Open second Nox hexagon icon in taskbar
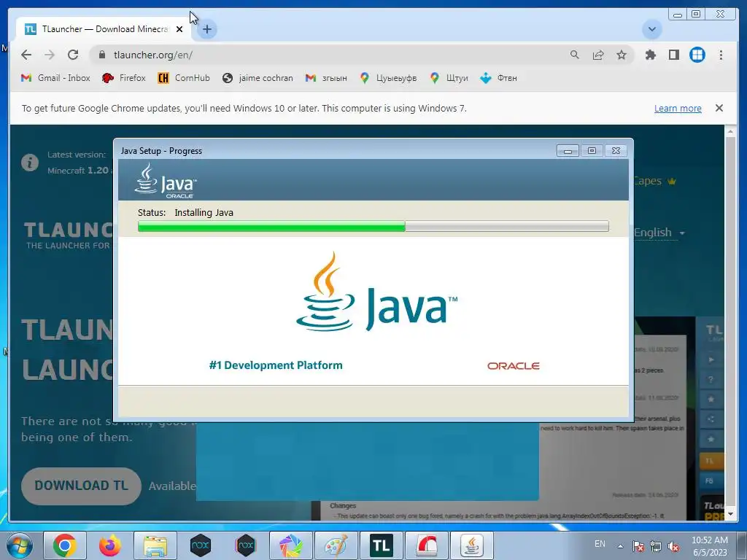Image resolution: width=747 pixels, height=560 pixels. tap(245, 545)
